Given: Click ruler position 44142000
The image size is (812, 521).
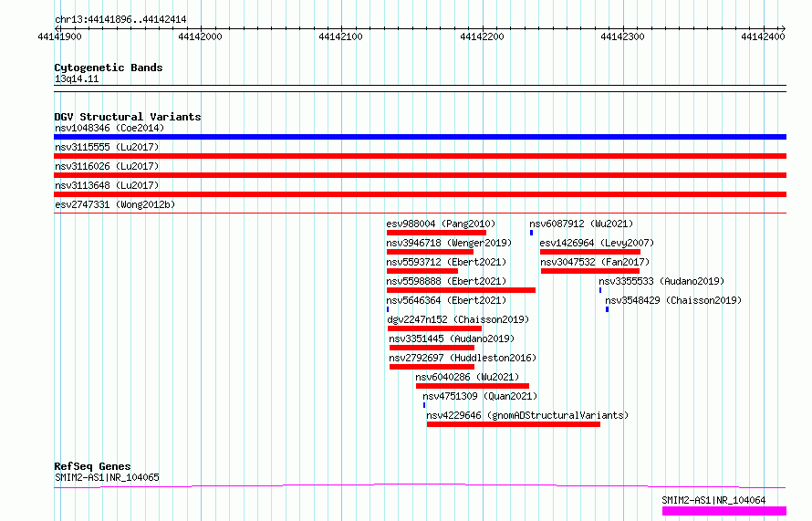Looking at the screenshot, I should [x=200, y=36].
